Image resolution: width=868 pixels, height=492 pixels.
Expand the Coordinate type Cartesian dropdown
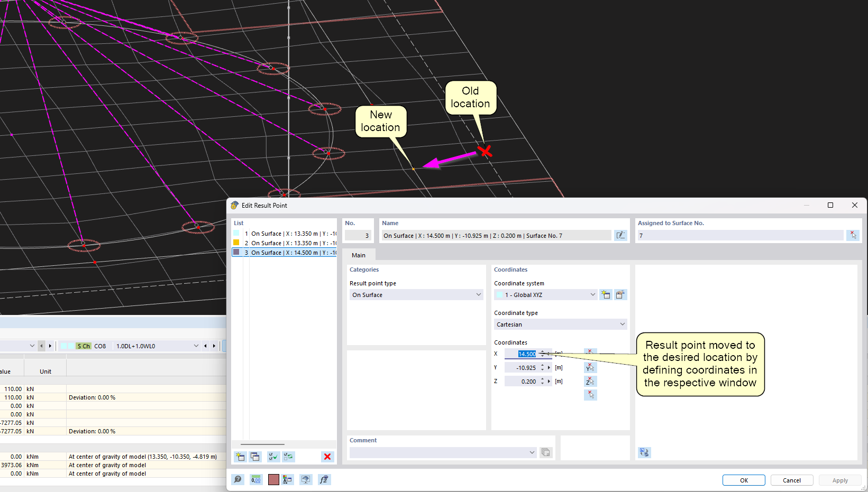560,324
